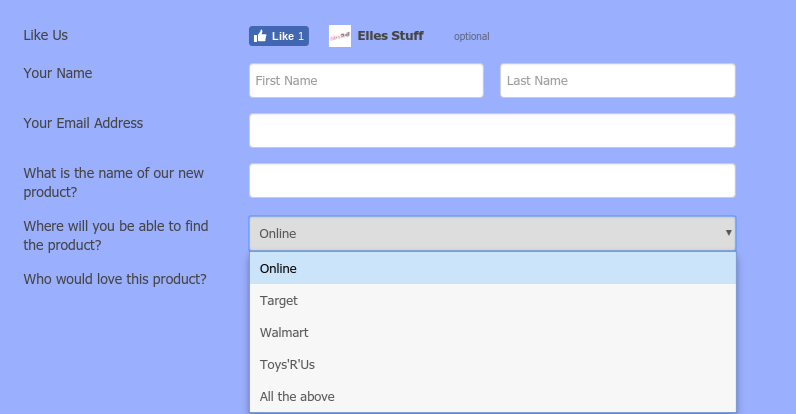This screenshot has width=796, height=414.
Task: Click the 'Your Name' label
Action: [58, 74]
